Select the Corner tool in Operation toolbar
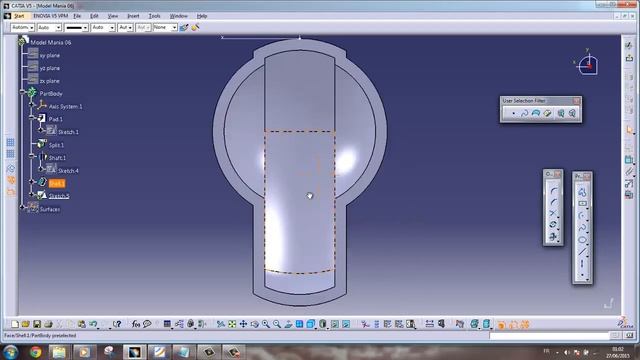 (x=553, y=191)
